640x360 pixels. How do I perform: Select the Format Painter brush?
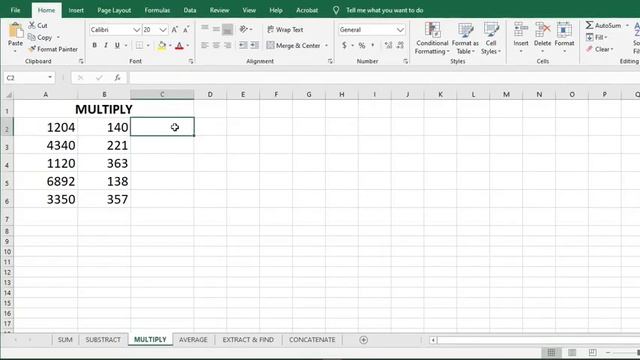click(32, 49)
